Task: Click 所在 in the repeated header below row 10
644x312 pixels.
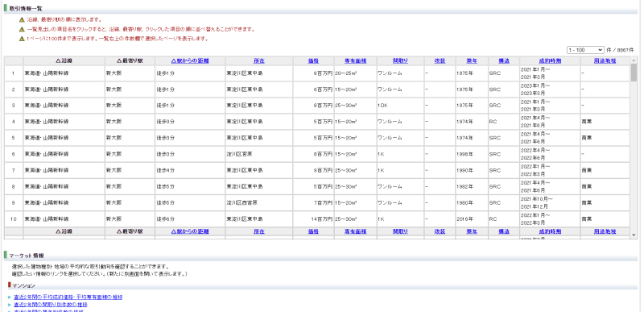Action: tap(259, 231)
